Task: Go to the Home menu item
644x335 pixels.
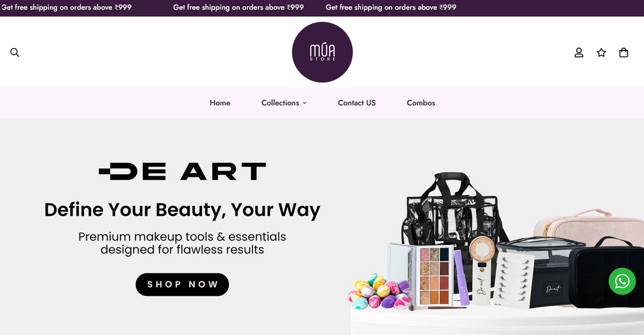Action: point(220,103)
